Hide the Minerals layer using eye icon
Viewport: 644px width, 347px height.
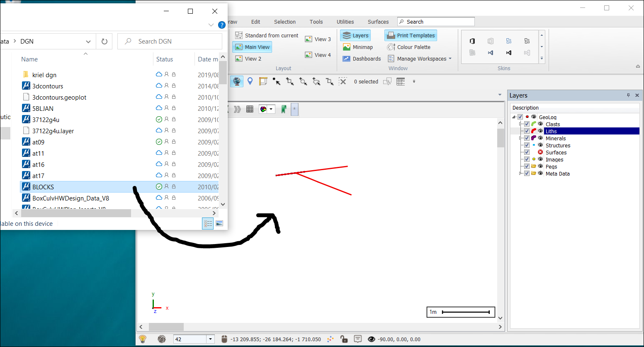tap(540, 138)
